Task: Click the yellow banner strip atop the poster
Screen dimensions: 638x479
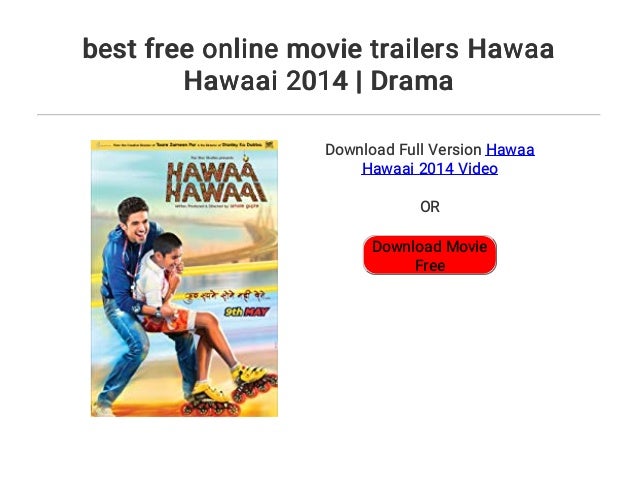Action: (184, 144)
